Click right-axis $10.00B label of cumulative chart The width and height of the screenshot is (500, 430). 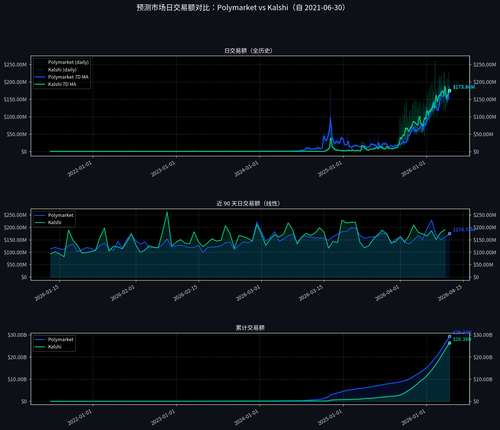(483, 379)
